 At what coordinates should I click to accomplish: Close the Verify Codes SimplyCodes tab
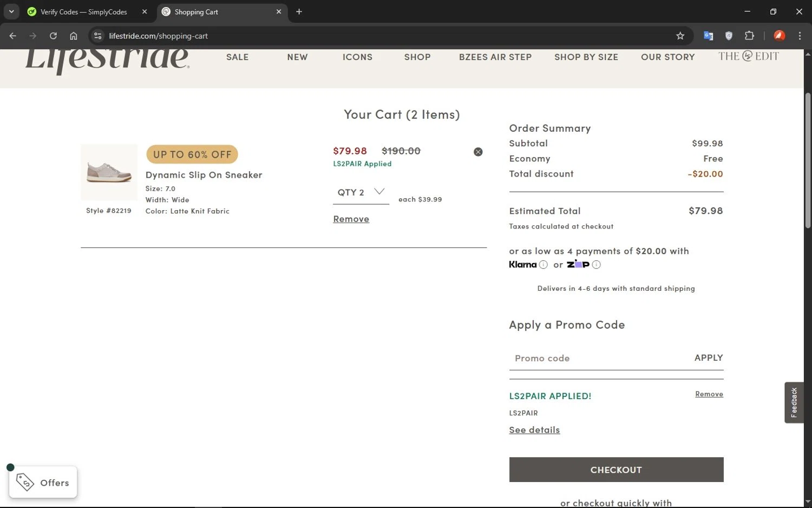[x=145, y=11]
